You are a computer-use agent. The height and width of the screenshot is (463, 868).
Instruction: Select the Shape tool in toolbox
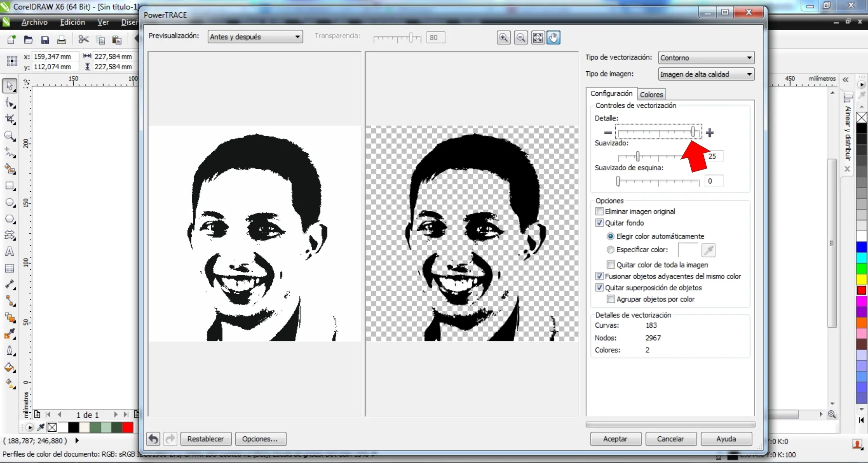(10, 103)
